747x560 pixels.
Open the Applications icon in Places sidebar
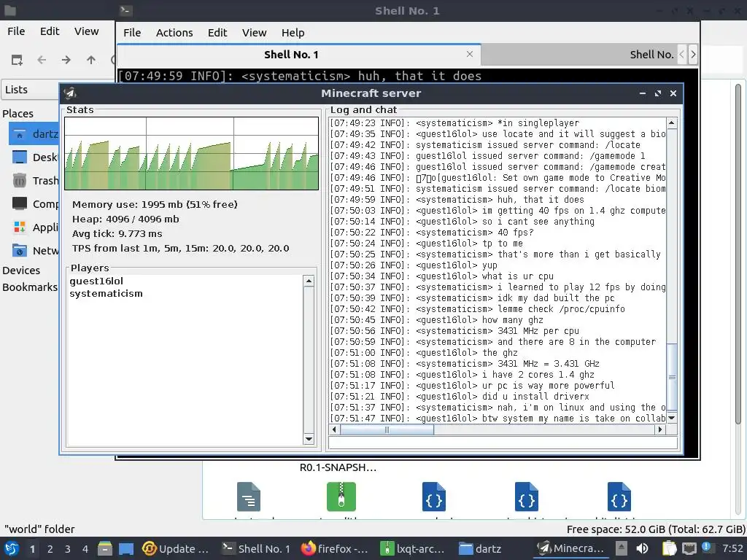(x=20, y=227)
